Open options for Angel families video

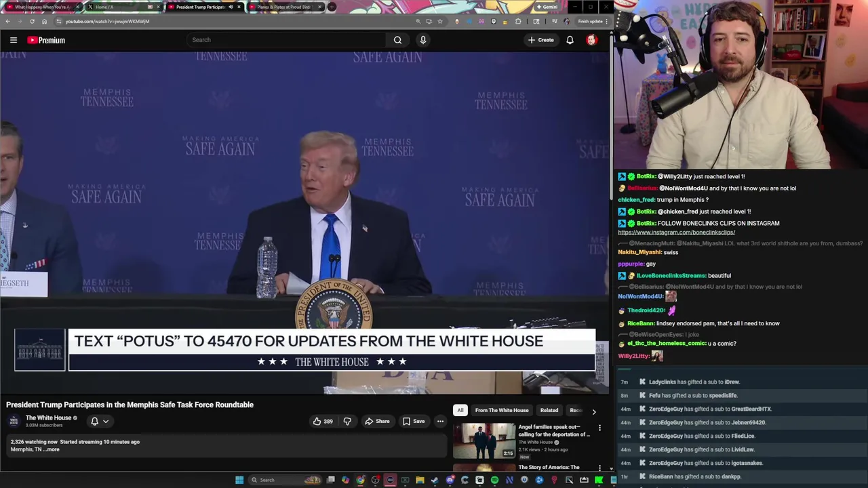(599, 428)
